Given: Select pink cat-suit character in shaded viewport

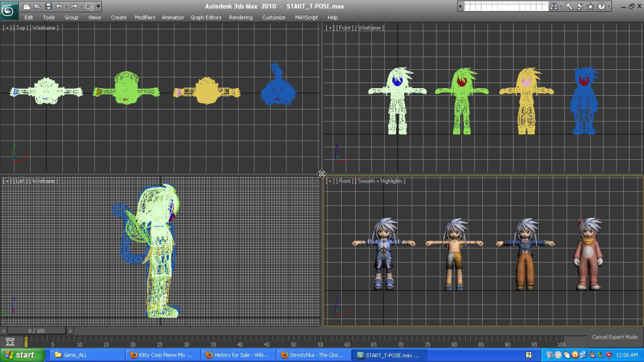Looking at the screenshot, I should pyautogui.click(x=588, y=255).
